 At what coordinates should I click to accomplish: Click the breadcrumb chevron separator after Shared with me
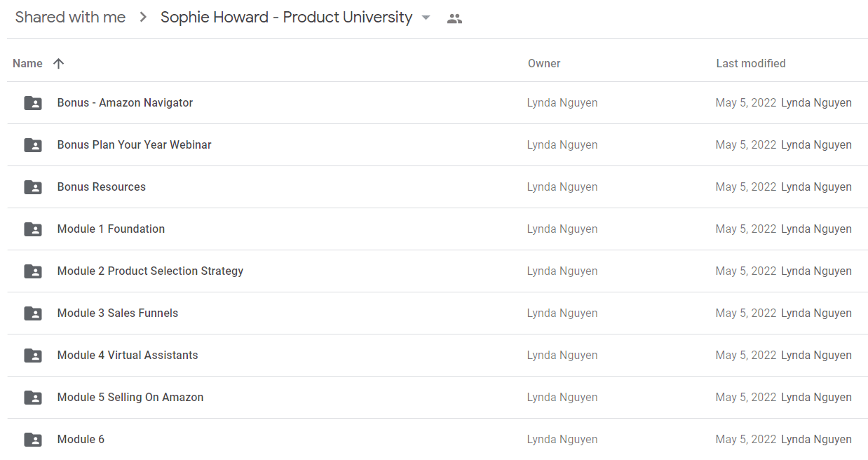point(143,18)
